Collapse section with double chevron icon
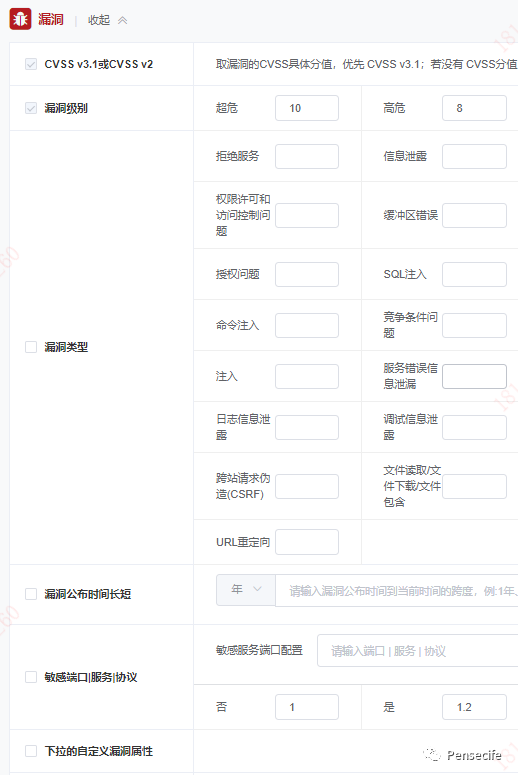 [x=123, y=20]
